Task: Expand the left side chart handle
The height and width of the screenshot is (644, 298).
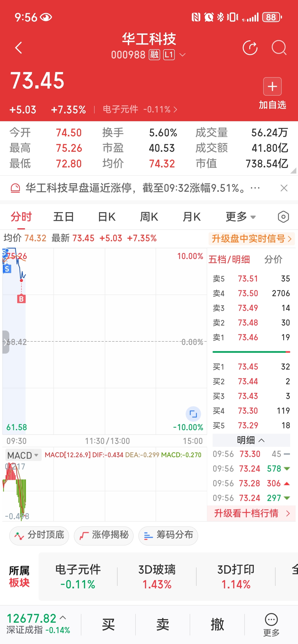Action: coord(5,342)
